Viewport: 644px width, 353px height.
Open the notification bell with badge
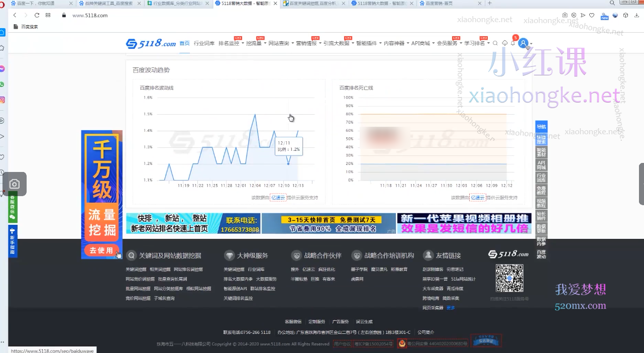tap(513, 43)
